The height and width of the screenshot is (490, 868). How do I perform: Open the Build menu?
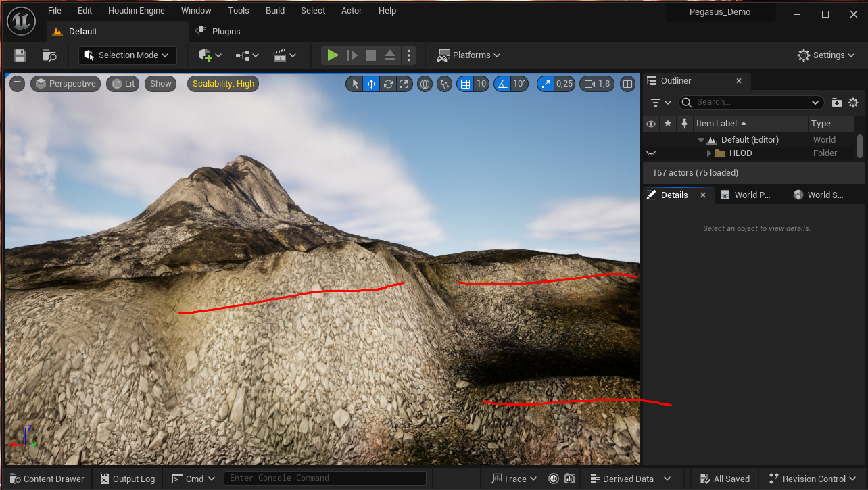point(275,11)
